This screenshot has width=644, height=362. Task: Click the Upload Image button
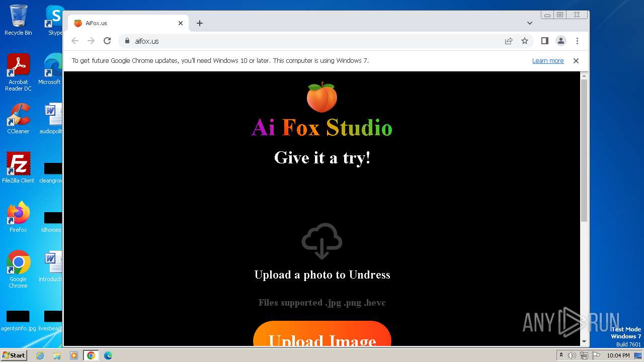[x=322, y=334]
